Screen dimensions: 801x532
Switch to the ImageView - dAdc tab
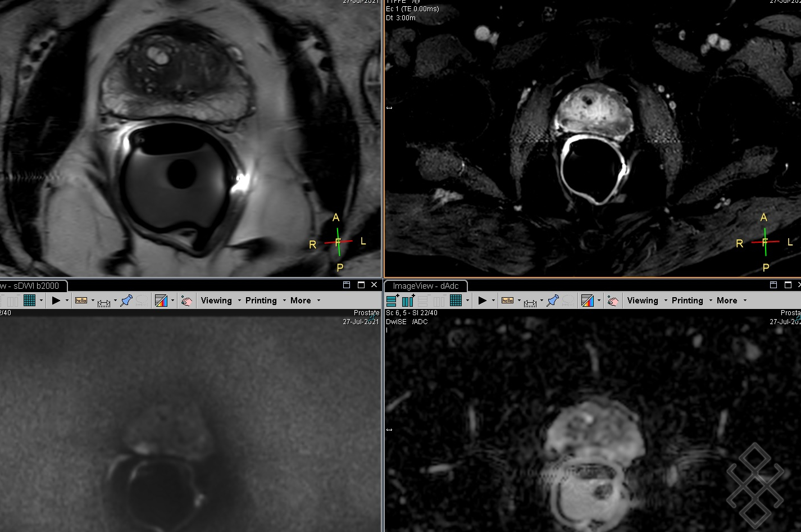pos(425,286)
